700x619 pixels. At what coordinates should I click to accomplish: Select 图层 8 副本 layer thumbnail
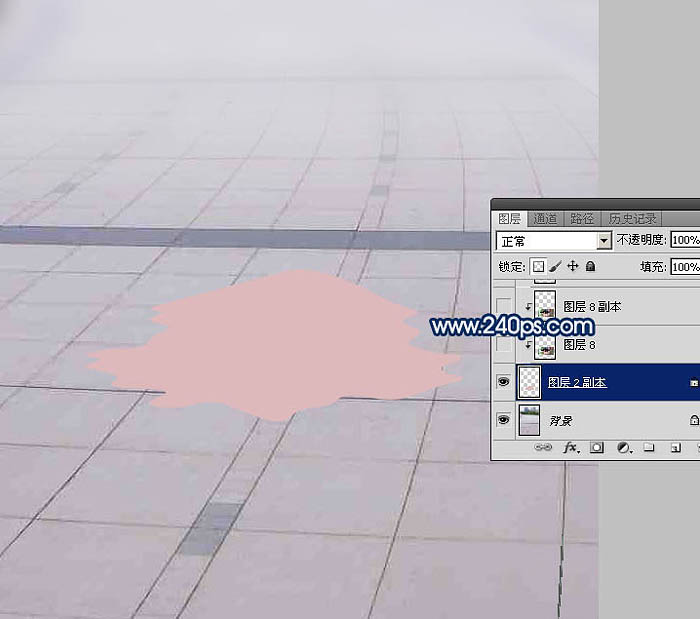[545, 304]
